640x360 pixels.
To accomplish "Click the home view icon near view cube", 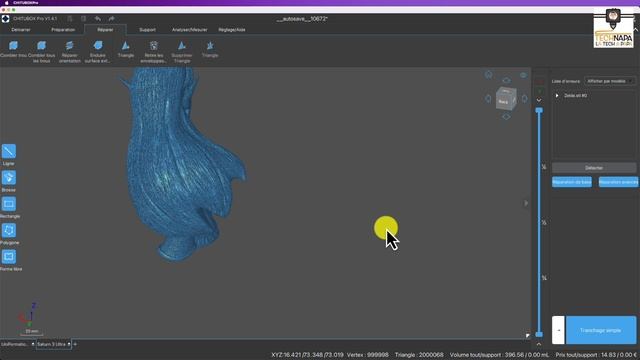I will click(489, 75).
